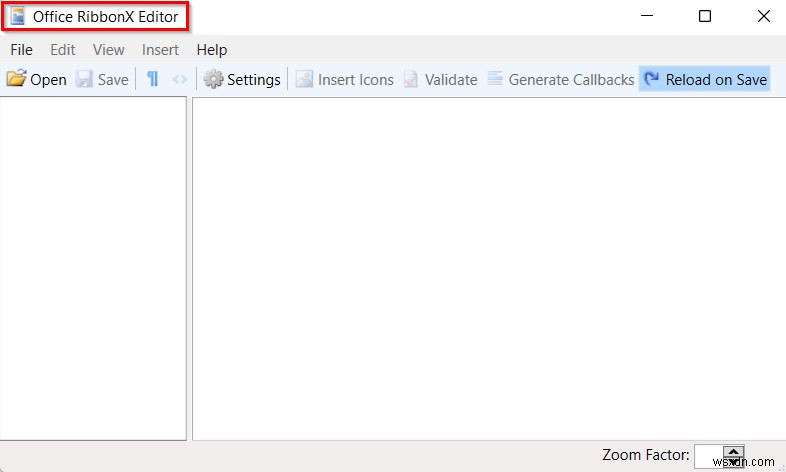786x472 pixels.
Task: Open the Insert menu
Action: 160,50
